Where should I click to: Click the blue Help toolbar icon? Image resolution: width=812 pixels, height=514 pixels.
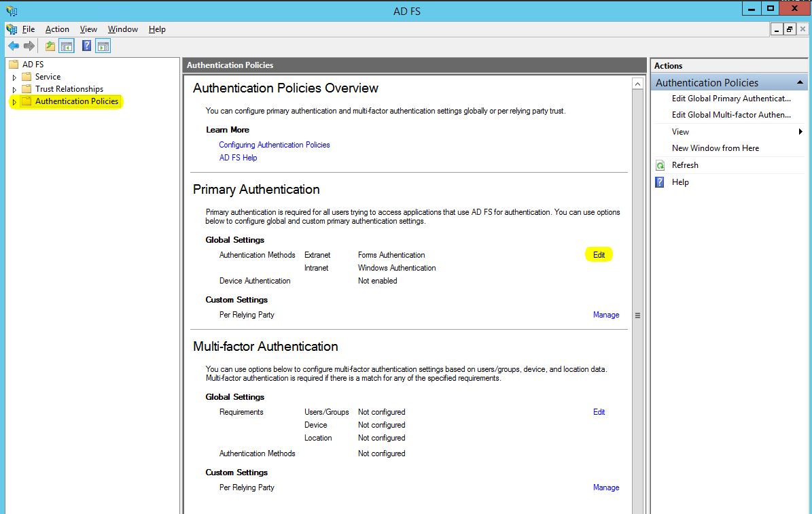86,46
